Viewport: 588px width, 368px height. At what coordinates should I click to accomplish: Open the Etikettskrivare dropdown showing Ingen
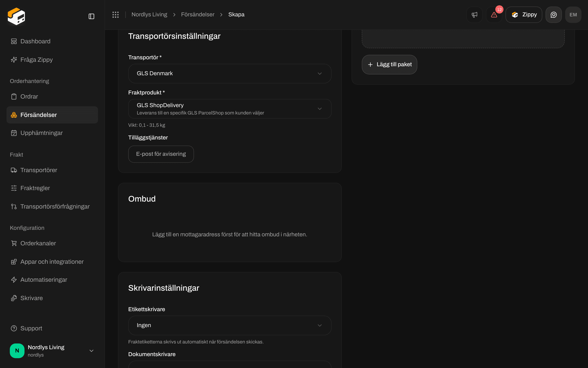pyautogui.click(x=230, y=325)
